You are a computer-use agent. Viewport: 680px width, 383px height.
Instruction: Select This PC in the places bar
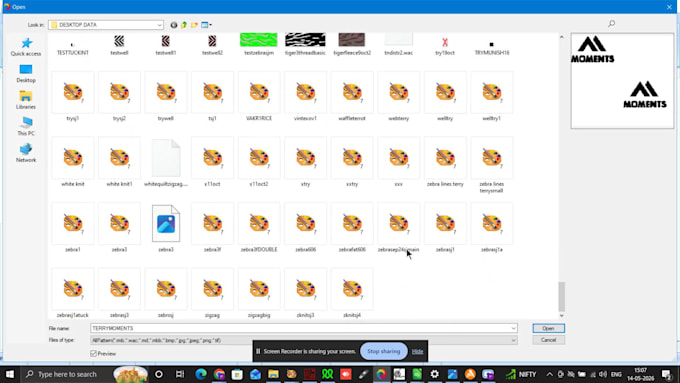click(26, 126)
